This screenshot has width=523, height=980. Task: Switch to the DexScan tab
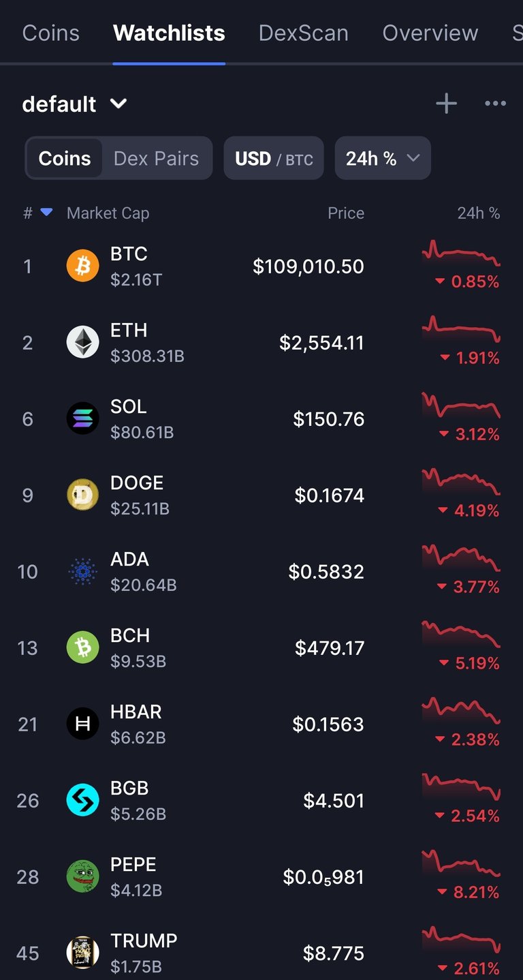pos(304,33)
